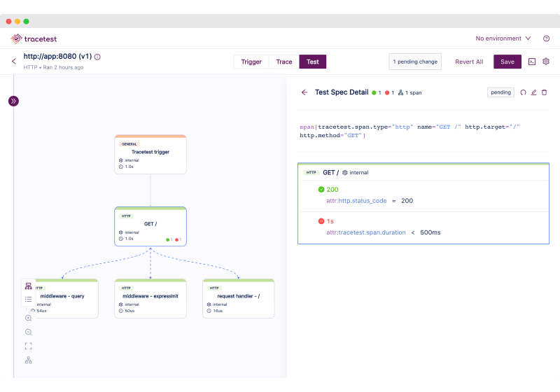Click the red failed 1s icon
560x392 pixels.
pos(321,221)
